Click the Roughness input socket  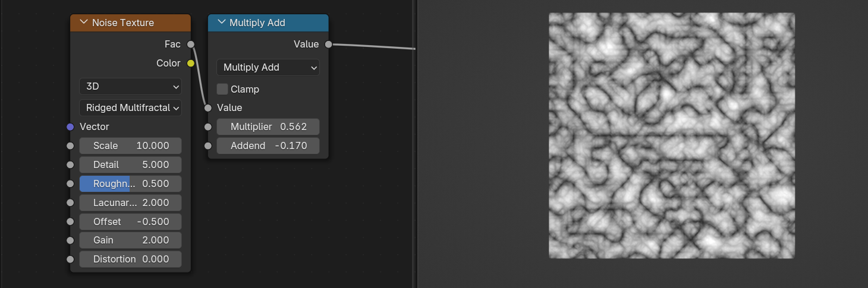(x=70, y=183)
